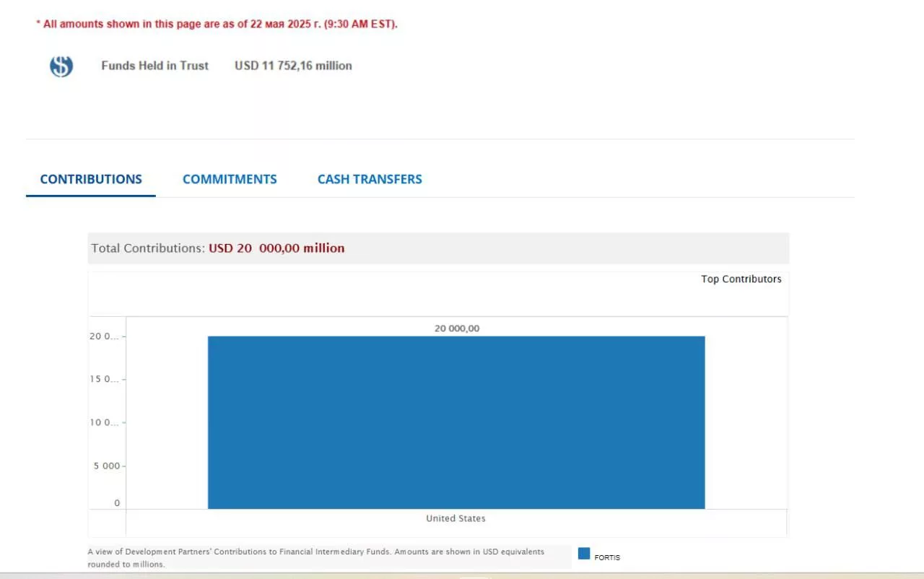Click the Total Contributions heading
This screenshot has height=579, width=924.
[148, 248]
